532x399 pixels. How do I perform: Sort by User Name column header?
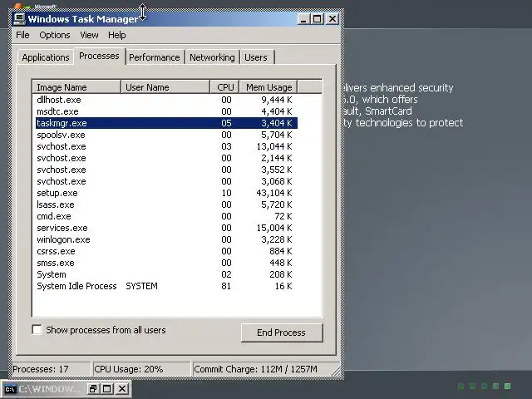(x=165, y=87)
